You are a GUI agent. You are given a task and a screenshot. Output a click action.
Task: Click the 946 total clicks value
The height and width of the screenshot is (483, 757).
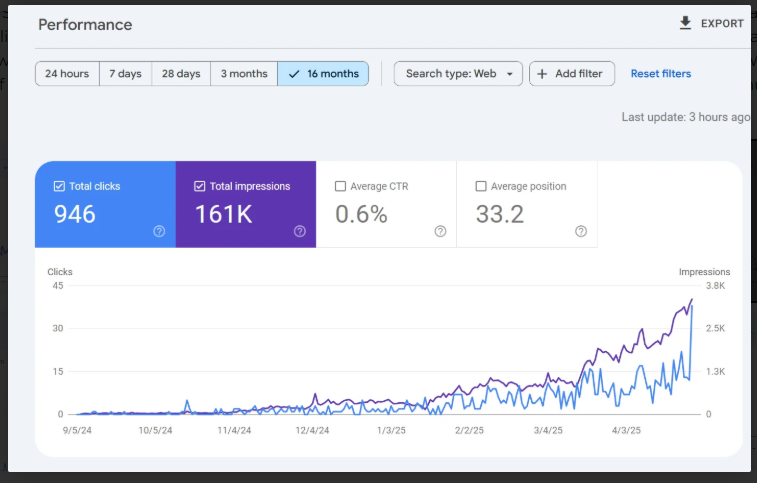point(75,214)
